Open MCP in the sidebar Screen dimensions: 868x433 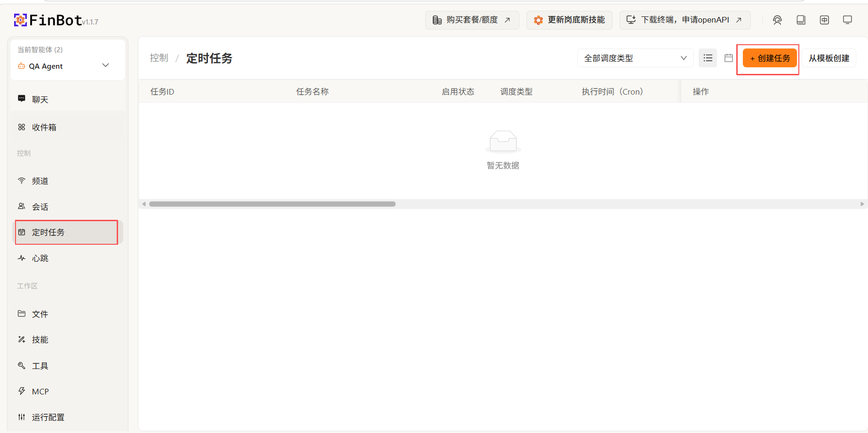coord(68,392)
